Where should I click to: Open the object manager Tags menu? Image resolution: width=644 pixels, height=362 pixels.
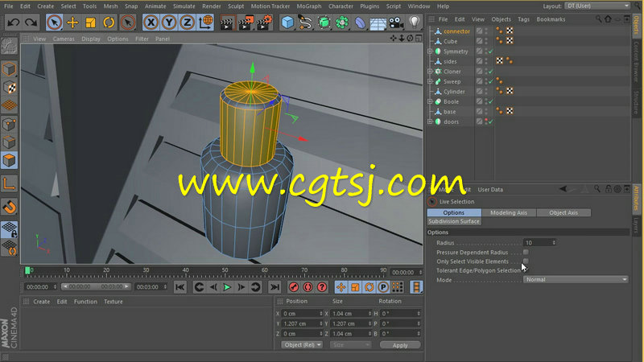[523, 19]
